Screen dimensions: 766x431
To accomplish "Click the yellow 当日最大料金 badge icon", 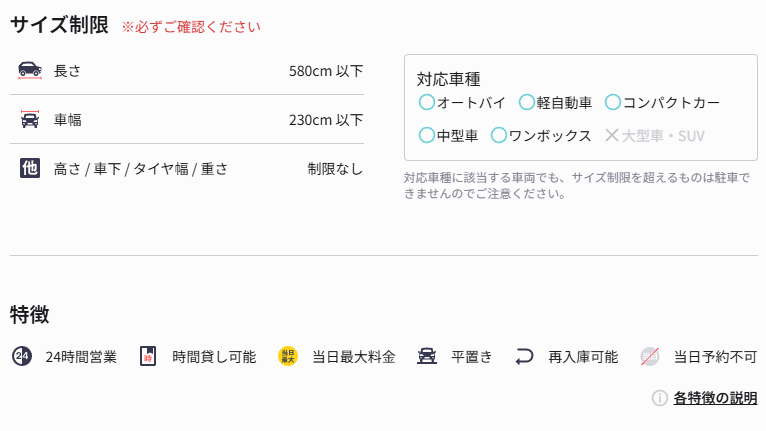I will [288, 356].
